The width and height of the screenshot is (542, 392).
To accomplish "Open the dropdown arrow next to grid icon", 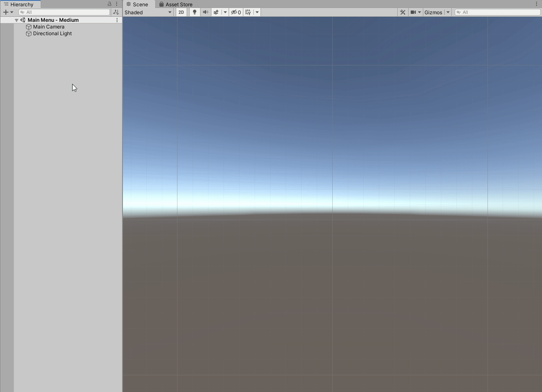I will click(257, 12).
